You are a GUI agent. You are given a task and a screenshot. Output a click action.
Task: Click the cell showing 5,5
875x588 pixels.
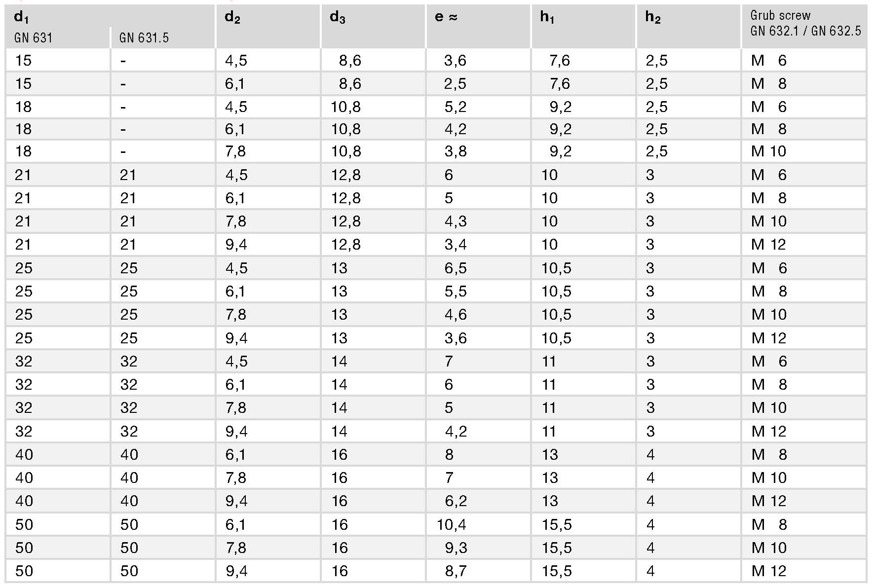point(455,291)
